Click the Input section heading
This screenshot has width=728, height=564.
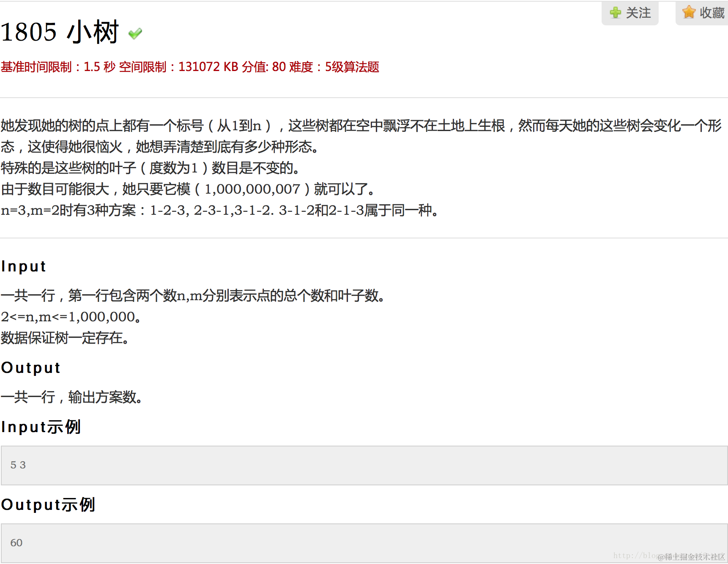24,266
